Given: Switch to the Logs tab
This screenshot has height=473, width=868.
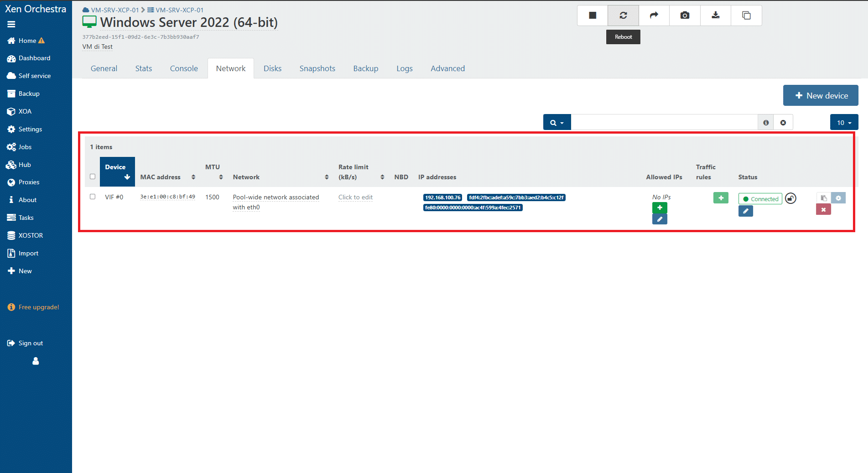Looking at the screenshot, I should (x=405, y=68).
